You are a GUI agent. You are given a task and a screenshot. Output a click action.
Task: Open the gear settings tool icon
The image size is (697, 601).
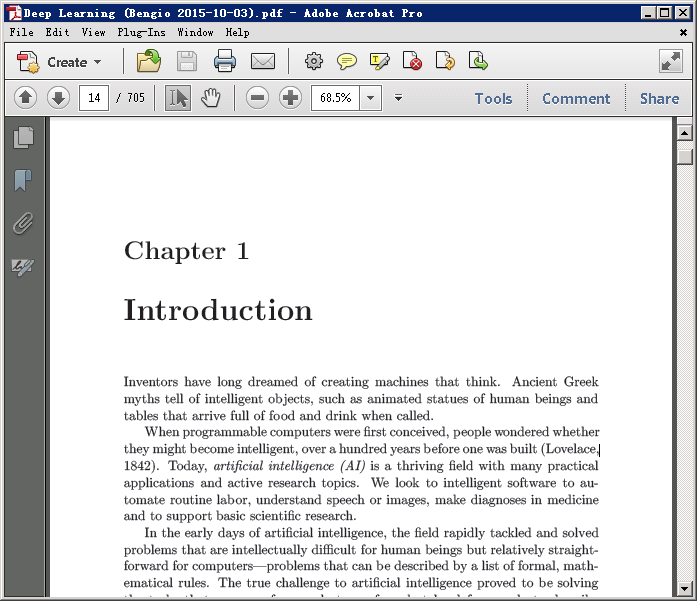(x=314, y=61)
